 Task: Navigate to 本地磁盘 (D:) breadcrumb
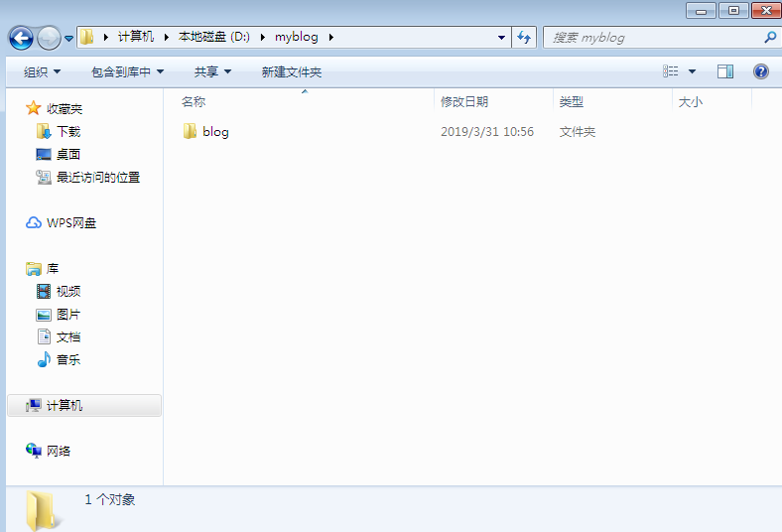click(x=214, y=37)
